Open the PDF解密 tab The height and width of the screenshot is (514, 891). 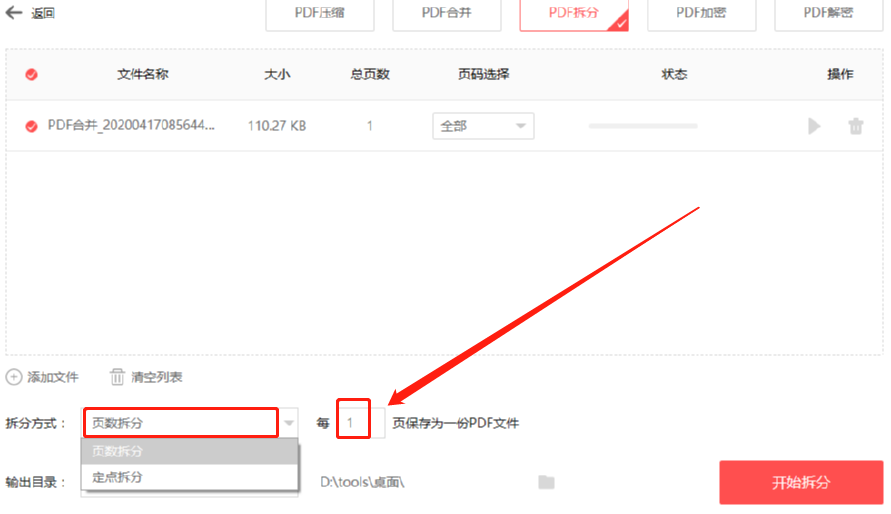[828, 14]
